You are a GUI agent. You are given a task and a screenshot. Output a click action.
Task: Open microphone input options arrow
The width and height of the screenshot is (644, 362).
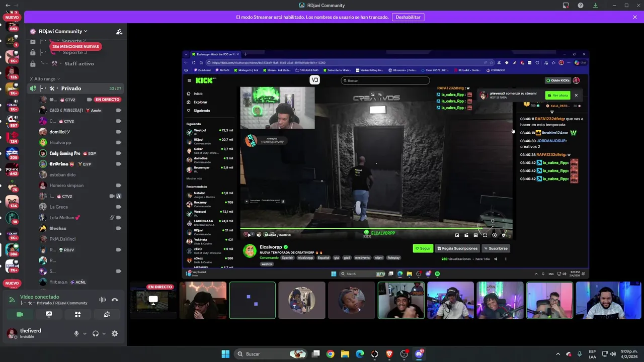(85, 333)
